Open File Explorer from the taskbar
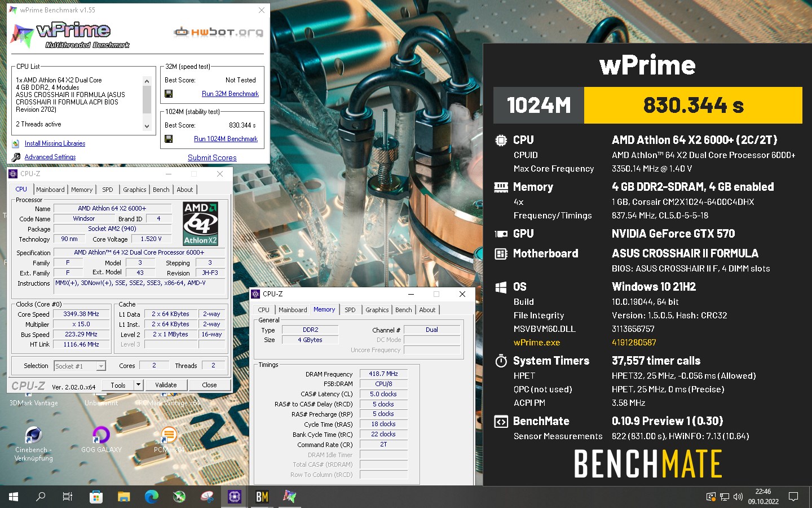The height and width of the screenshot is (508, 812). pyautogui.click(x=123, y=497)
